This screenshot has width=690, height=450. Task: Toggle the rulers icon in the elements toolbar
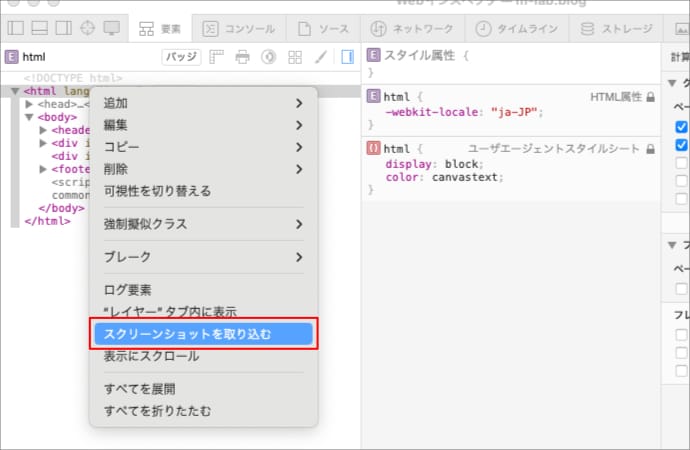[x=216, y=58]
